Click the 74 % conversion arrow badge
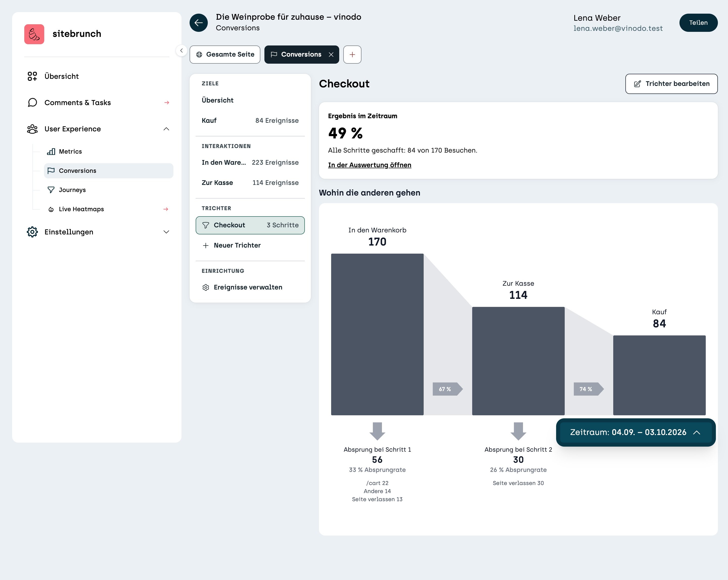Viewport: 728px width, 580px height. (x=588, y=389)
